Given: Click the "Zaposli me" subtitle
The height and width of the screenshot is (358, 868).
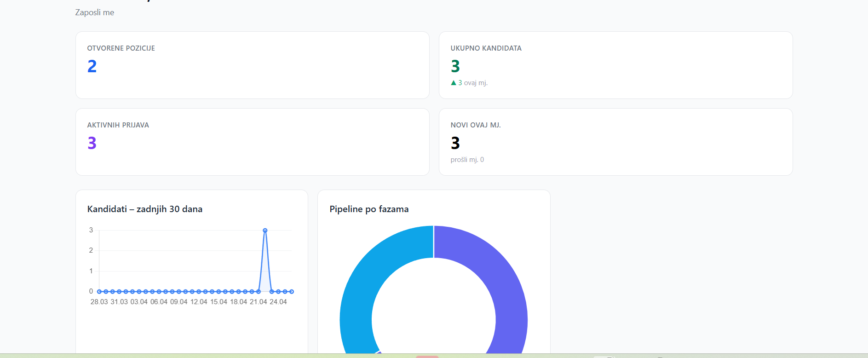Looking at the screenshot, I should pos(95,12).
